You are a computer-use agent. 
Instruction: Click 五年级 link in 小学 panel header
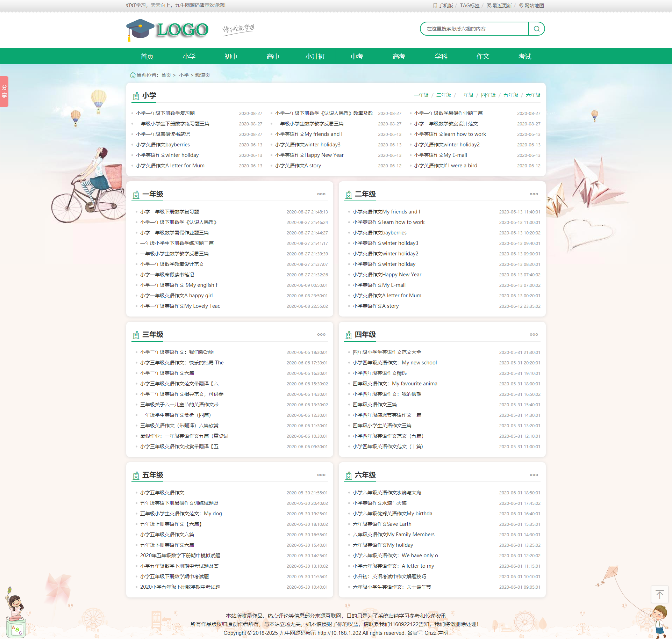[511, 95]
